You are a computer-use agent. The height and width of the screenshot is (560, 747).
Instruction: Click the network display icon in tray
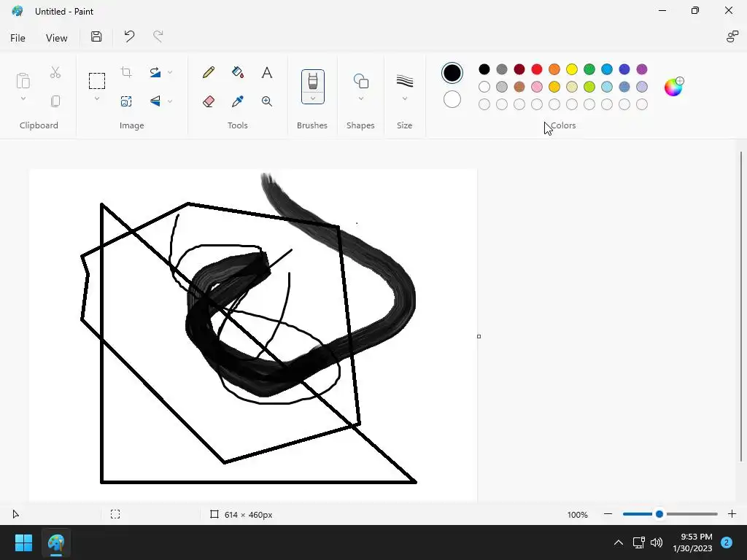(638, 542)
